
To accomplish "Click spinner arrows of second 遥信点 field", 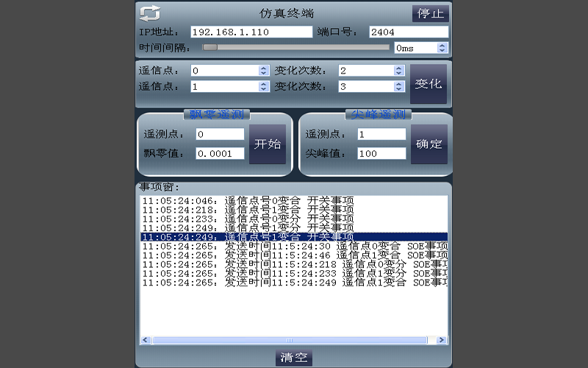I will point(264,86).
